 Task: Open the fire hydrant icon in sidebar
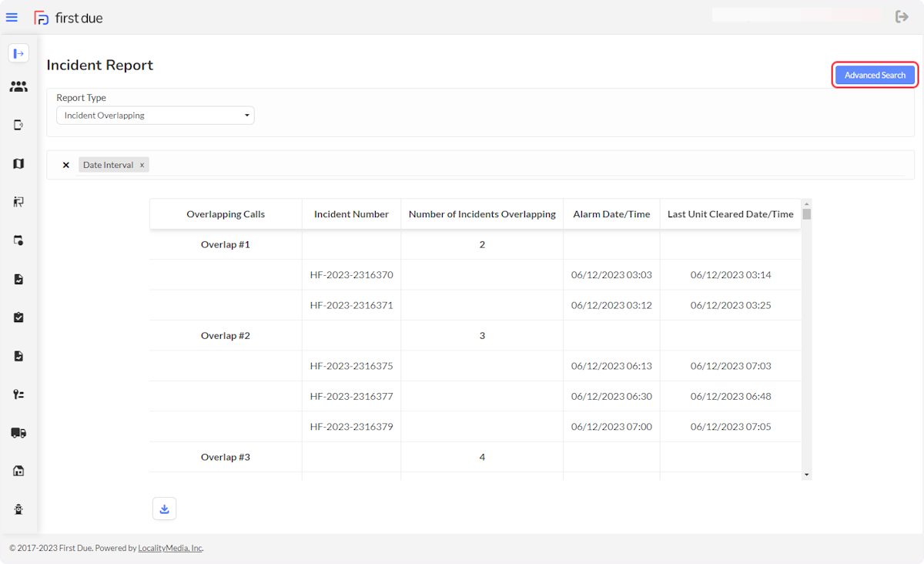[x=18, y=509]
